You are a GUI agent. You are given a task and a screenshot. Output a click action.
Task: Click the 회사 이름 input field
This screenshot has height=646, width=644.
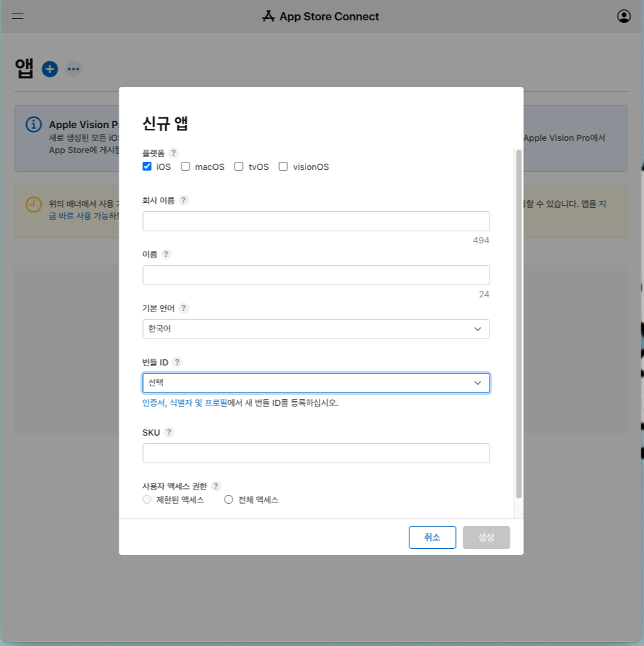coord(316,221)
